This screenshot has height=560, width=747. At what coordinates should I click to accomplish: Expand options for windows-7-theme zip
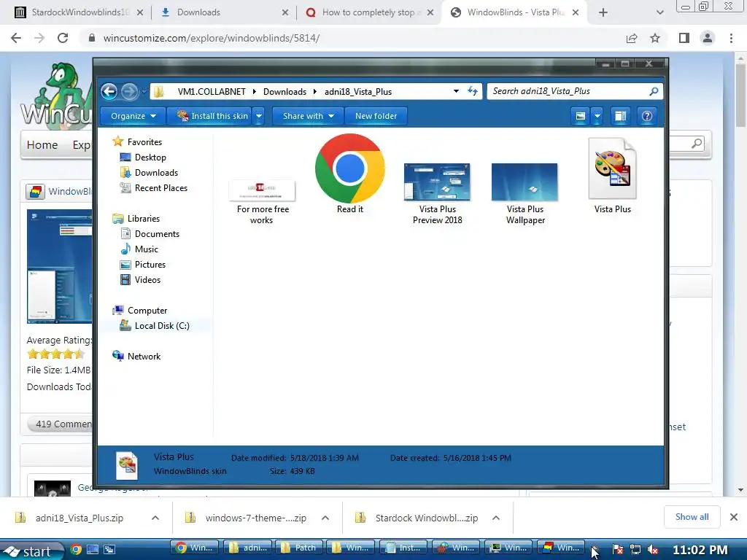coord(325,518)
